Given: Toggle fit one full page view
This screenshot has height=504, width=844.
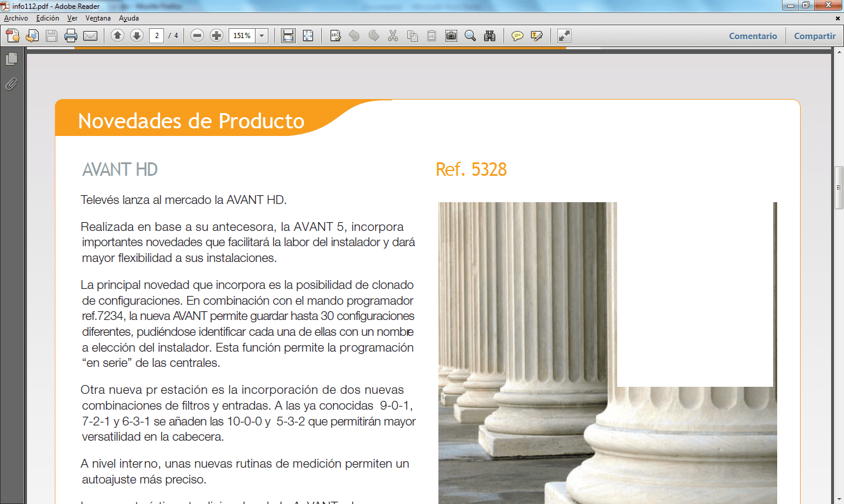Looking at the screenshot, I should point(308,36).
